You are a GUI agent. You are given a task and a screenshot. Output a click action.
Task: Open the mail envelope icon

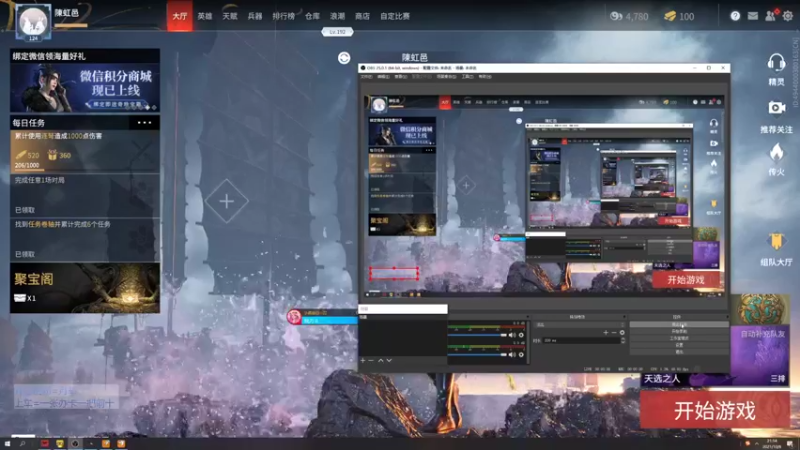click(753, 16)
